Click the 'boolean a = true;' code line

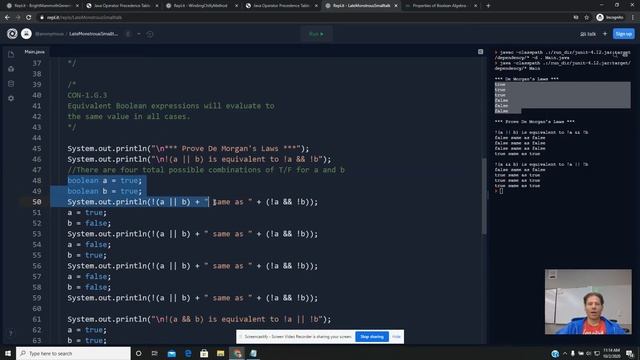click(104, 180)
